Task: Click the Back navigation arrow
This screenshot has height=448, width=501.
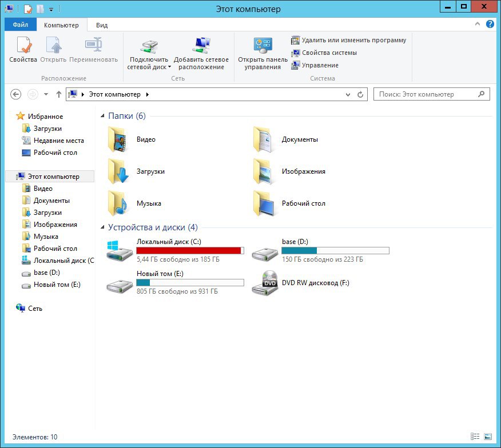Action: 15,94
